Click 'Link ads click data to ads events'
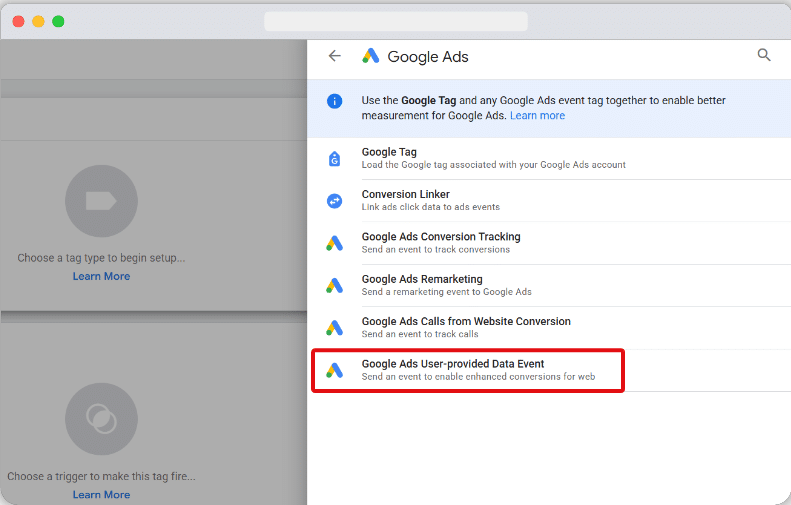 (x=431, y=207)
